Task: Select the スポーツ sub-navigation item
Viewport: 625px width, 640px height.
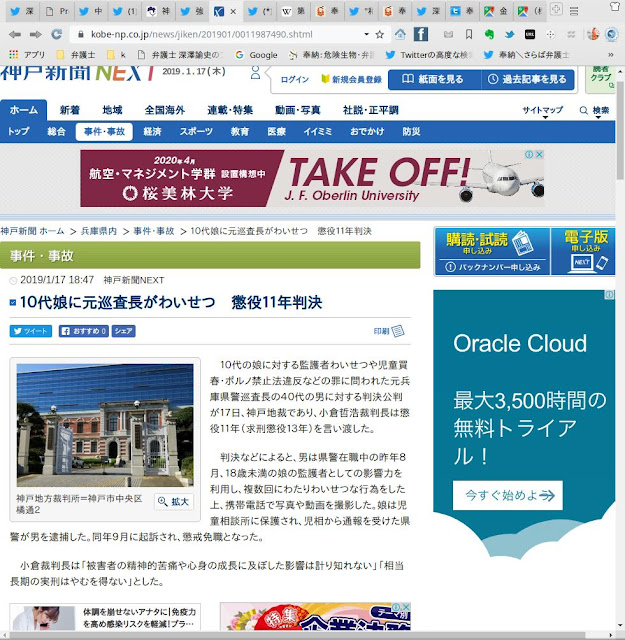Action: [x=196, y=131]
